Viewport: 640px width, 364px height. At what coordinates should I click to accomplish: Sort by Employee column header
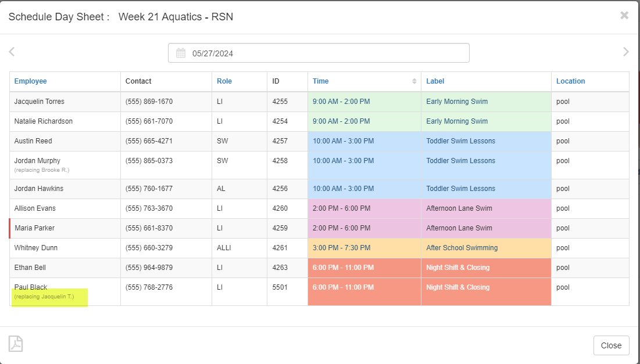click(31, 81)
